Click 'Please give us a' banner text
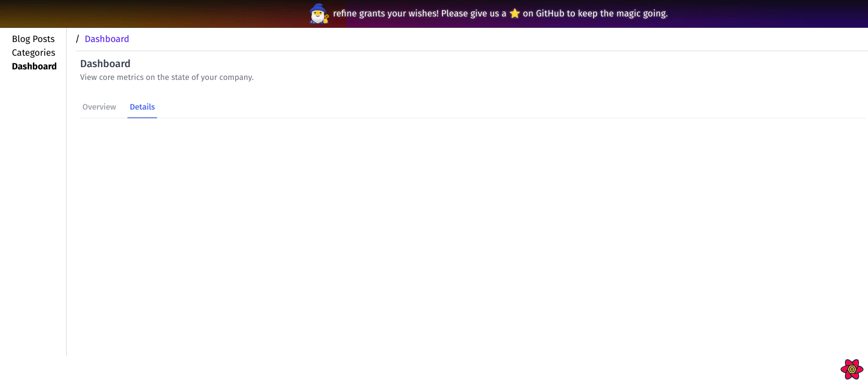This screenshot has width=868, height=384. point(473,14)
